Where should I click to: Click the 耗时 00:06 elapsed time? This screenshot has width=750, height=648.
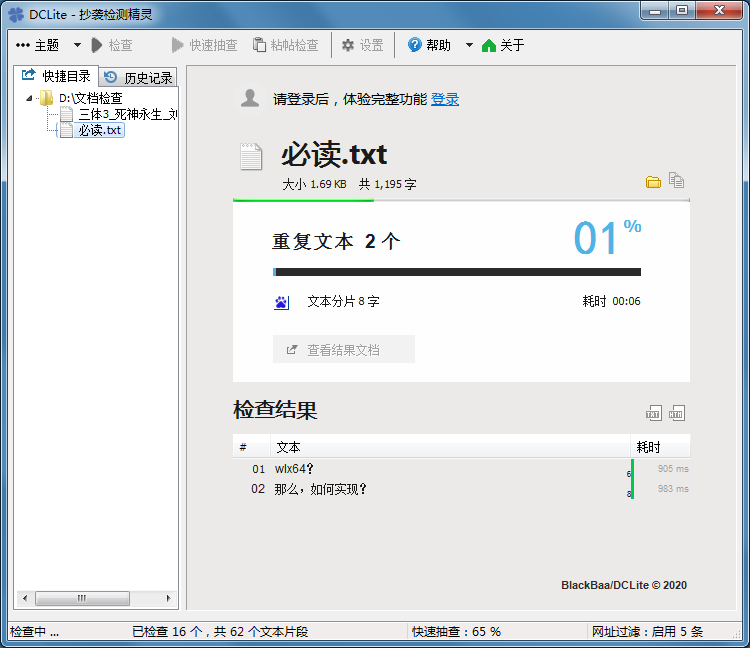pyautogui.click(x=611, y=301)
